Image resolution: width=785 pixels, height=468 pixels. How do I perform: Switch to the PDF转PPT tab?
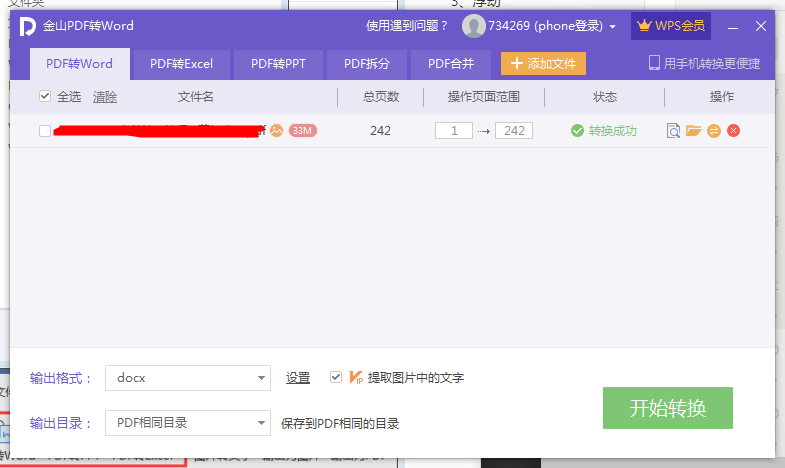click(278, 64)
